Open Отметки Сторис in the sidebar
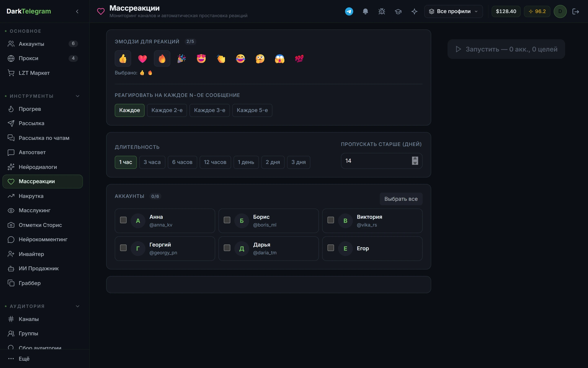 pos(42,225)
